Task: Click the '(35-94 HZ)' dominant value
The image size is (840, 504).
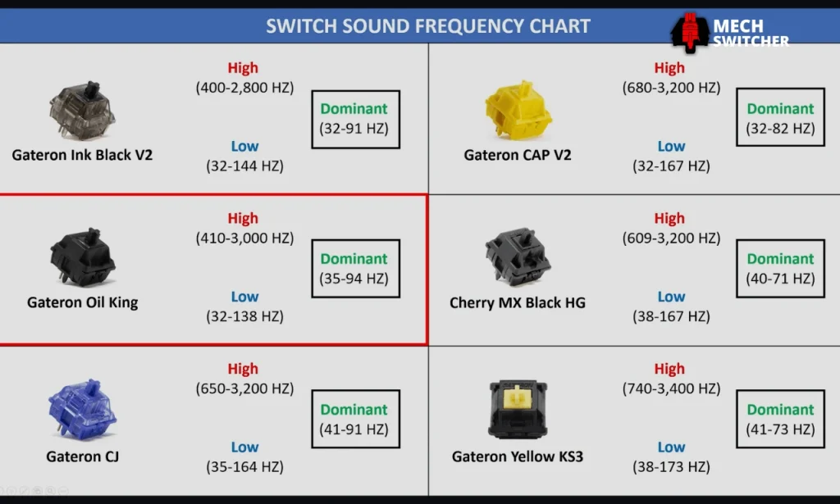Action: click(354, 279)
